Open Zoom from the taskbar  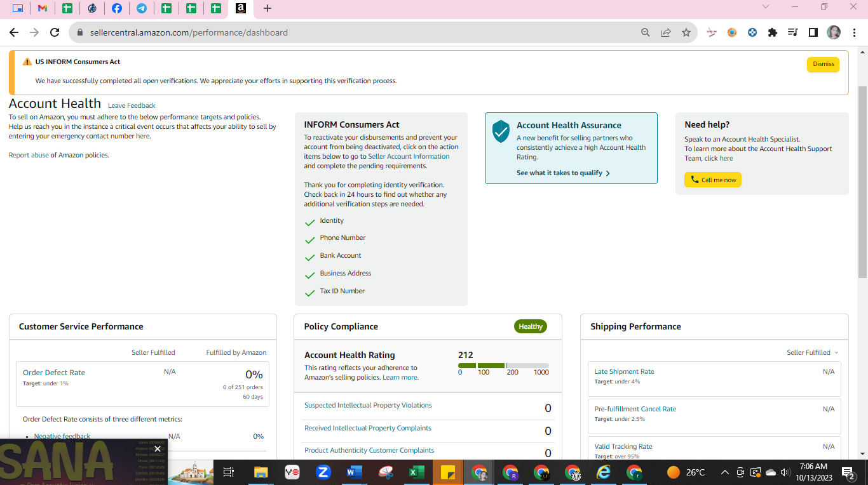[x=323, y=472]
